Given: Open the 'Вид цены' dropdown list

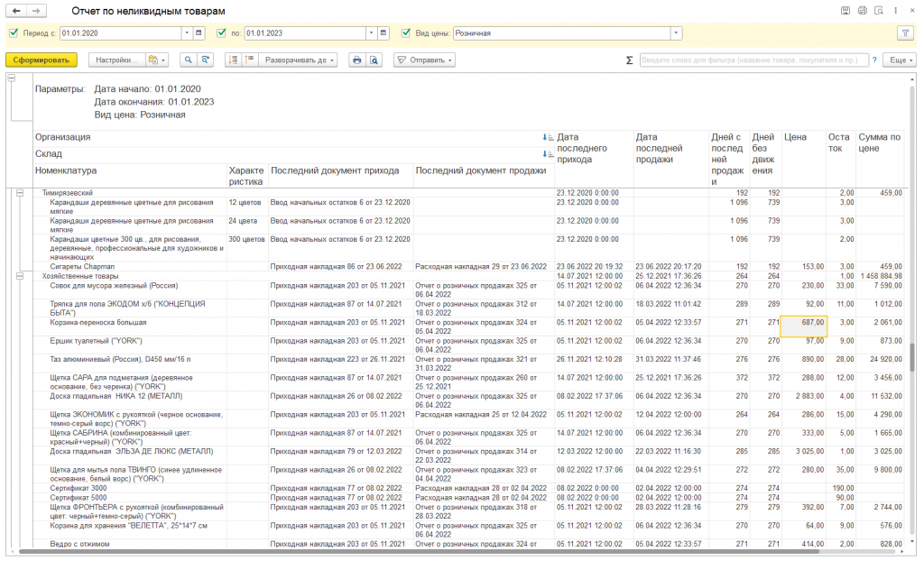Looking at the screenshot, I should click(x=676, y=33).
